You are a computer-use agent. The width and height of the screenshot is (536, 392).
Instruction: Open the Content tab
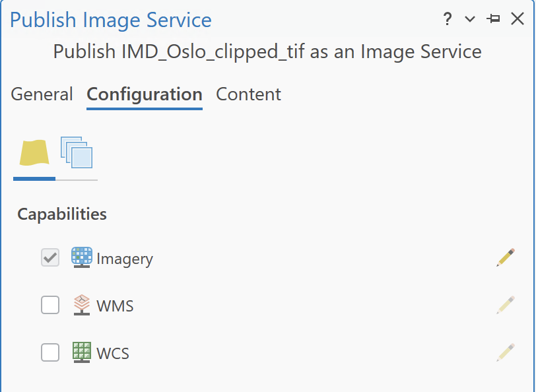tap(248, 94)
